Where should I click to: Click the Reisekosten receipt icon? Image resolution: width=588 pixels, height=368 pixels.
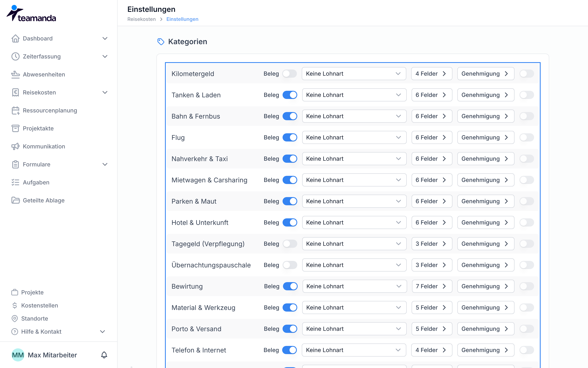coord(15,92)
